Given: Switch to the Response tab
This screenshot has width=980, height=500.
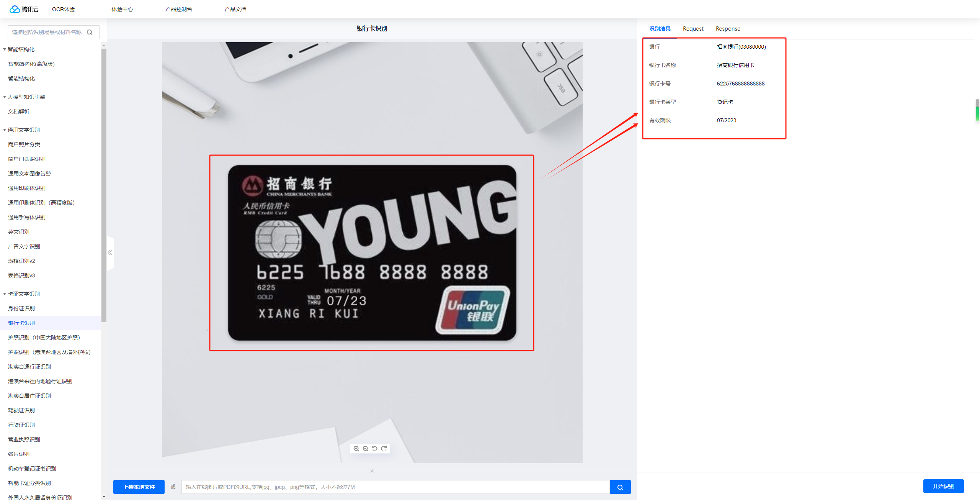Looking at the screenshot, I should pyautogui.click(x=728, y=29).
